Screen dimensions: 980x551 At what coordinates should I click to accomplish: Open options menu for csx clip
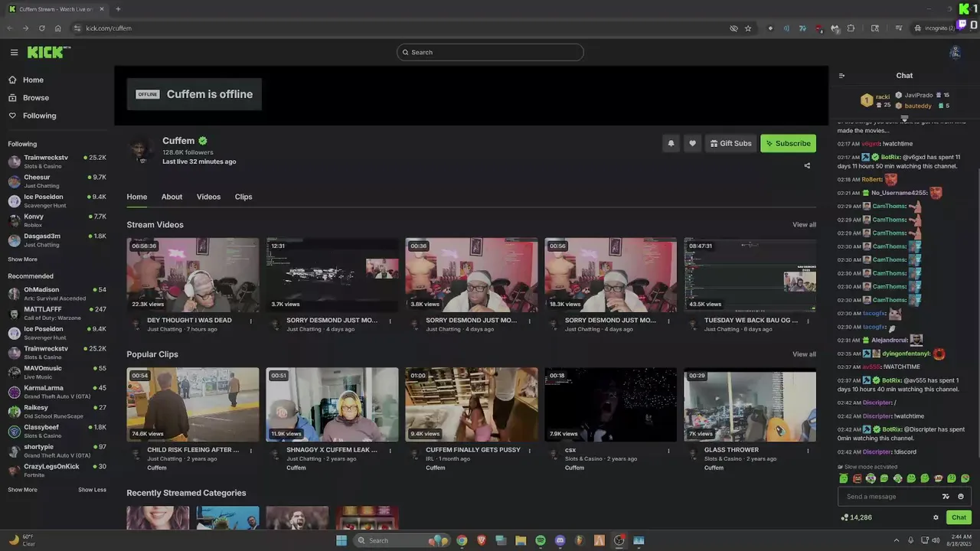pos(668,451)
